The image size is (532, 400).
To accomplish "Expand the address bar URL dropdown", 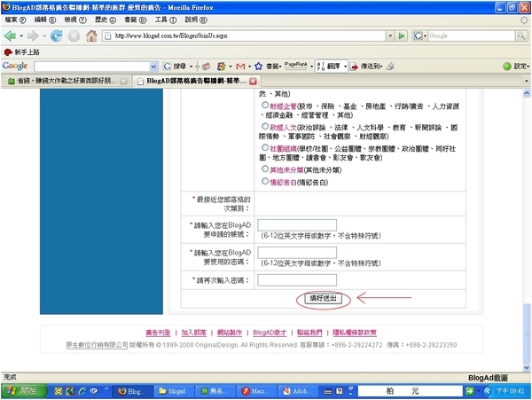I will (390, 35).
